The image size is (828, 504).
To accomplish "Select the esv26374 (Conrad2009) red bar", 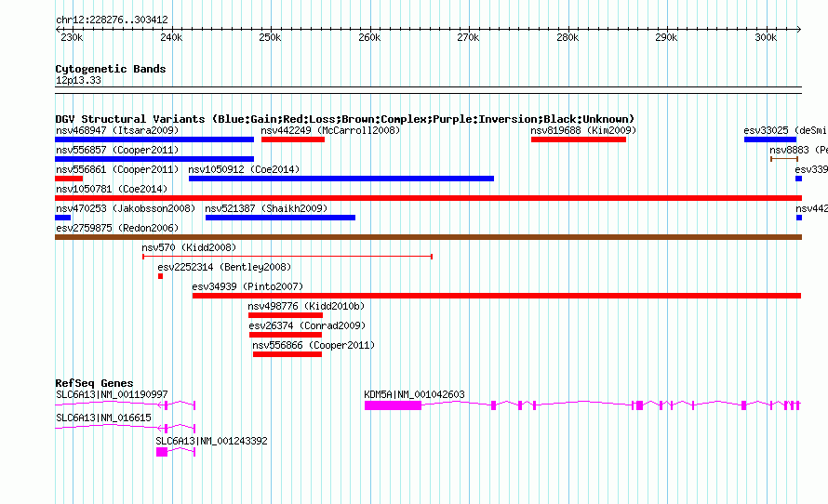I will (286, 335).
